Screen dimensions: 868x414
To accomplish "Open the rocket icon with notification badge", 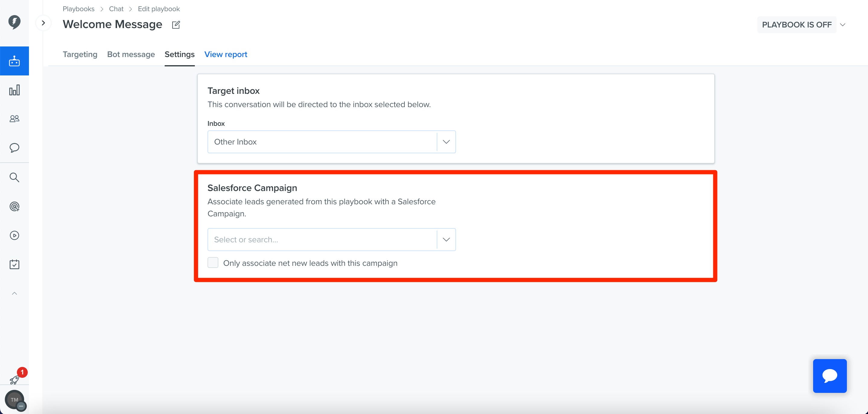I will click(x=15, y=380).
